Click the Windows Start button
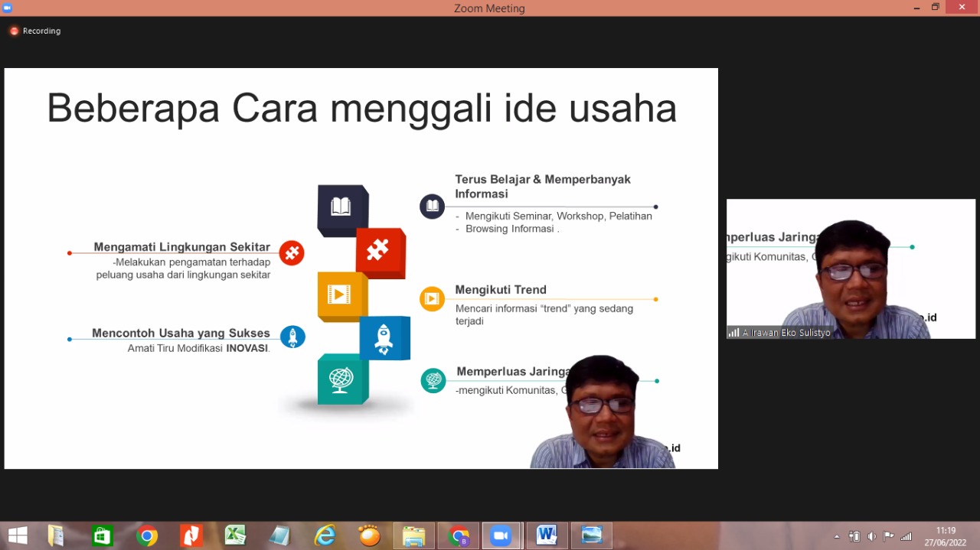 tap(18, 536)
